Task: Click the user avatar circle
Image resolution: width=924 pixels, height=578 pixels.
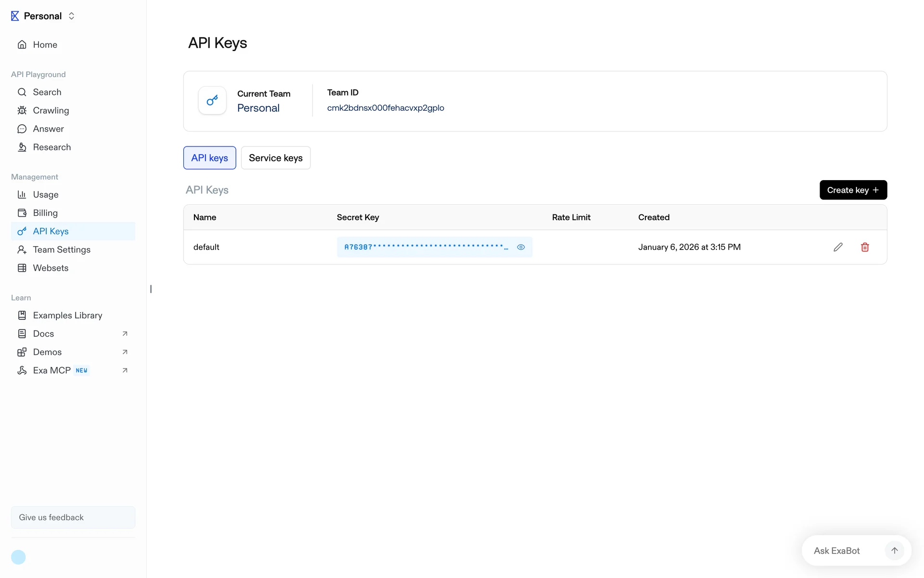Action: [18, 557]
